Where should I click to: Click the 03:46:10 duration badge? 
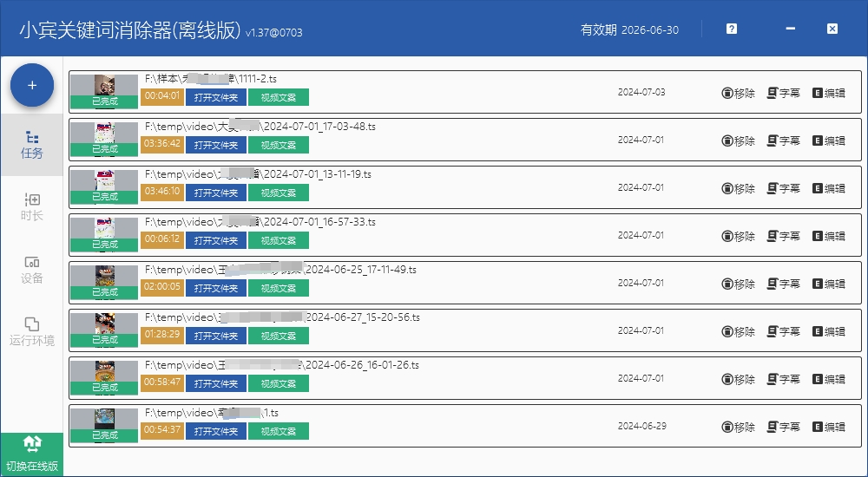click(162, 192)
